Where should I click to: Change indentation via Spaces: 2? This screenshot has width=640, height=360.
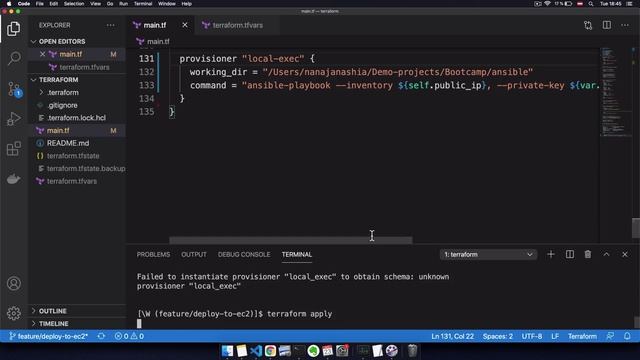(x=498, y=336)
